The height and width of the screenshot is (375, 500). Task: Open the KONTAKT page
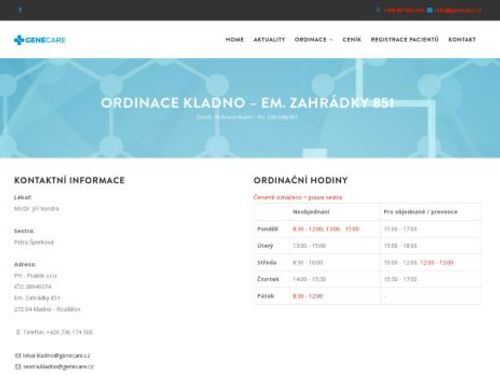click(x=462, y=39)
